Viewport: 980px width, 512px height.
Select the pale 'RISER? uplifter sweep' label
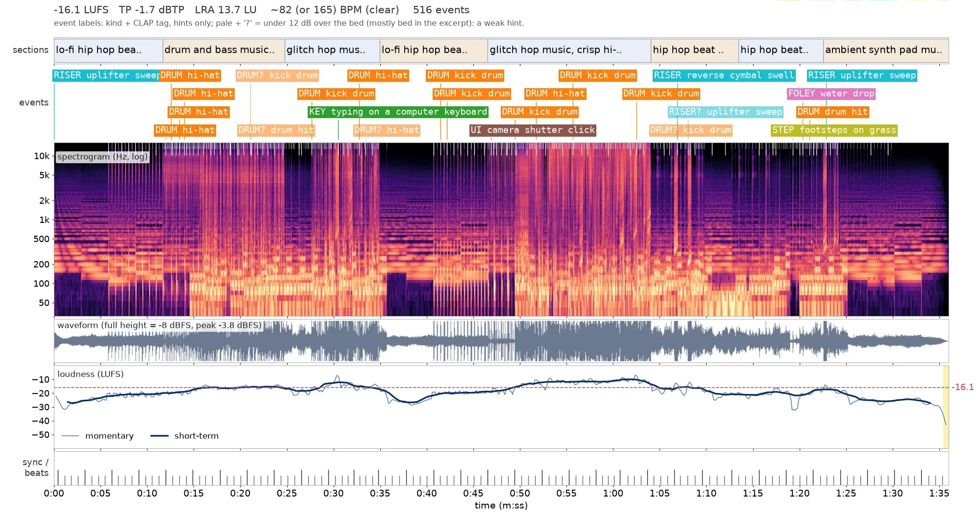pos(725,112)
